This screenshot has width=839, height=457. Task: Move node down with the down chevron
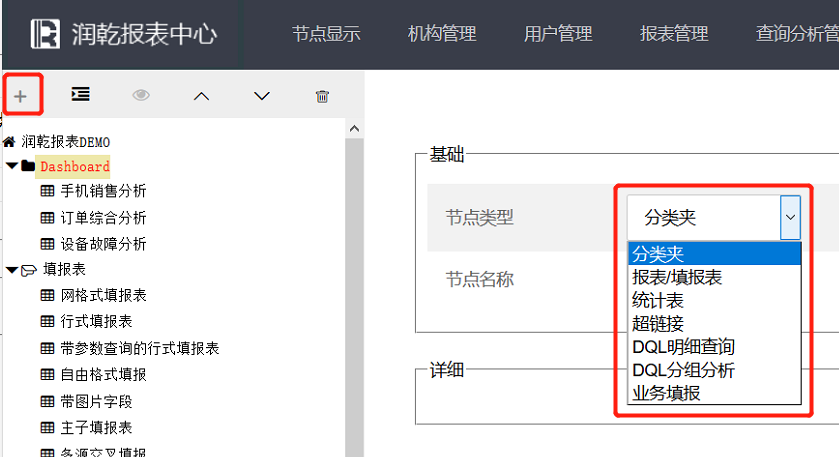tap(262, 96)
